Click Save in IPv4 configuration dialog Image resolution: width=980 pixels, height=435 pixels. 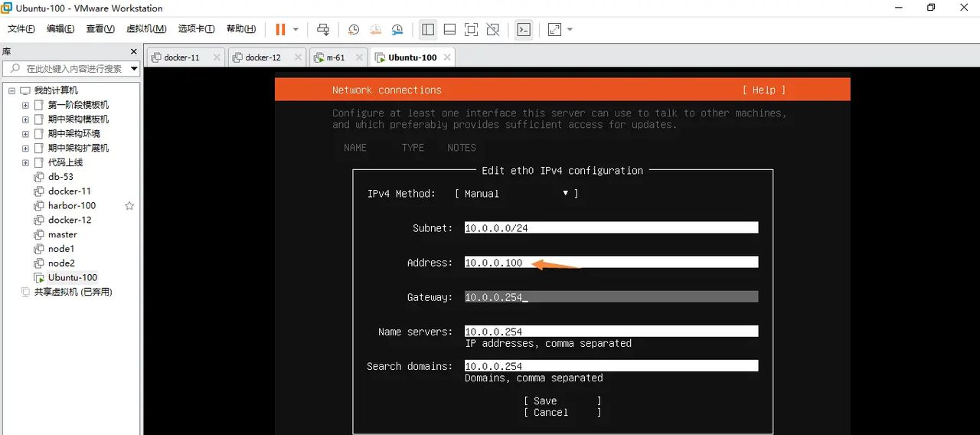tap(563, 401)
